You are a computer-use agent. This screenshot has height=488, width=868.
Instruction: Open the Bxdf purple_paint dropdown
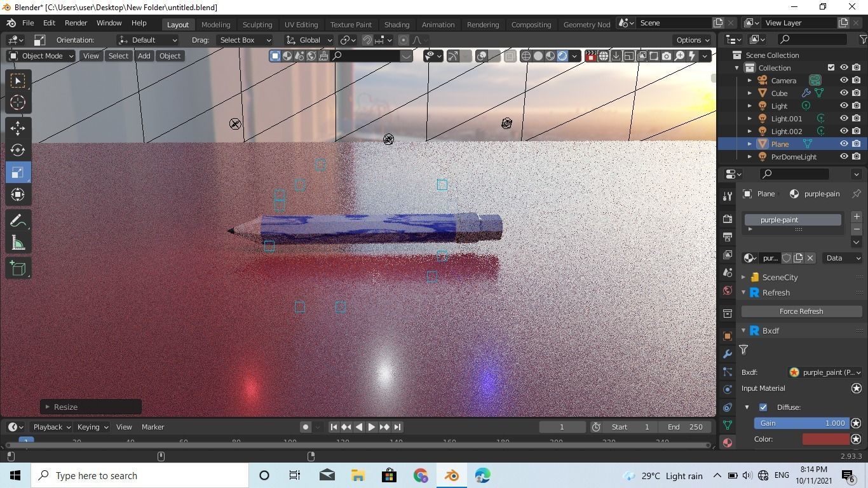(825, 372)
